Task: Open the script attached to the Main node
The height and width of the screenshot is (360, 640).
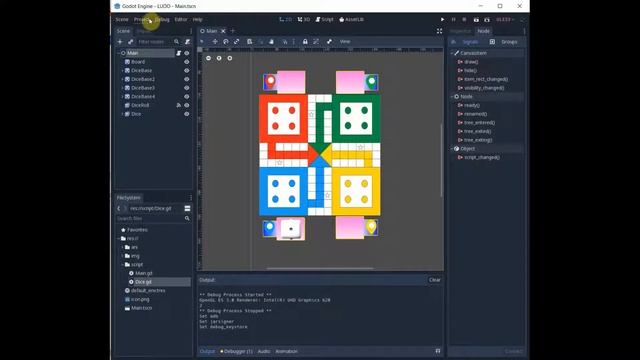Action: (178, 53)
